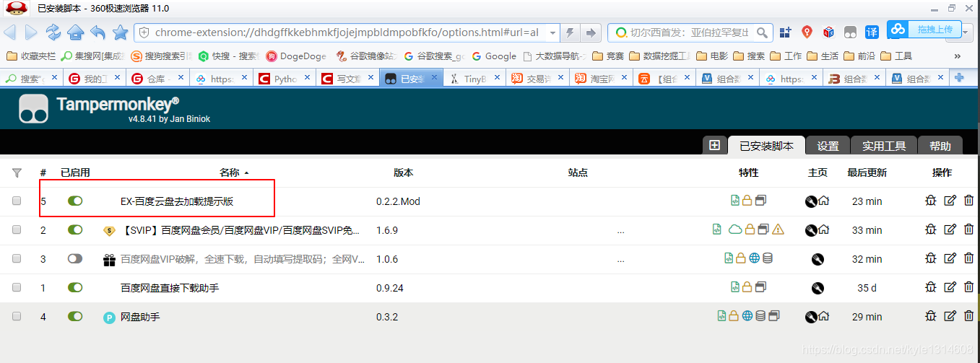Enable the 百度网盘VIP破解 script toggle

75,258
